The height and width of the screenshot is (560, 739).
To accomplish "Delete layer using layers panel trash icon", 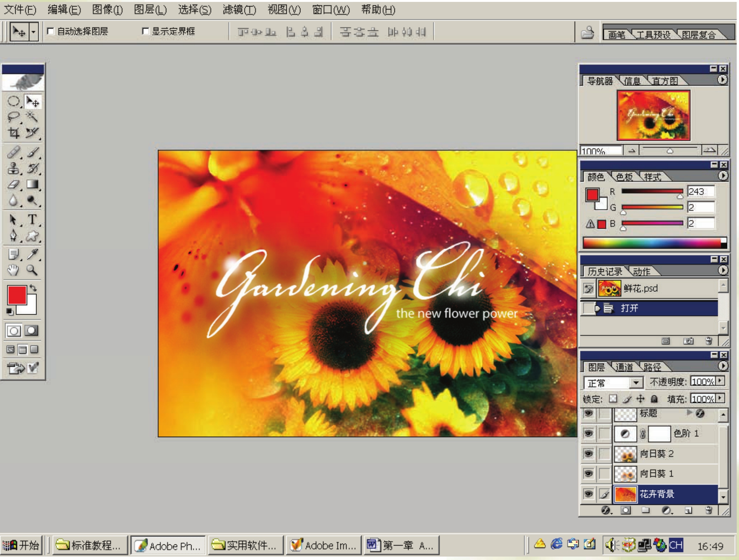I will coord(708,510).
